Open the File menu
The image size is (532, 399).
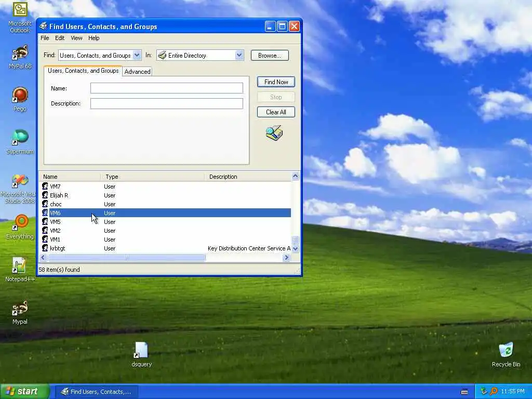(45, 38)
